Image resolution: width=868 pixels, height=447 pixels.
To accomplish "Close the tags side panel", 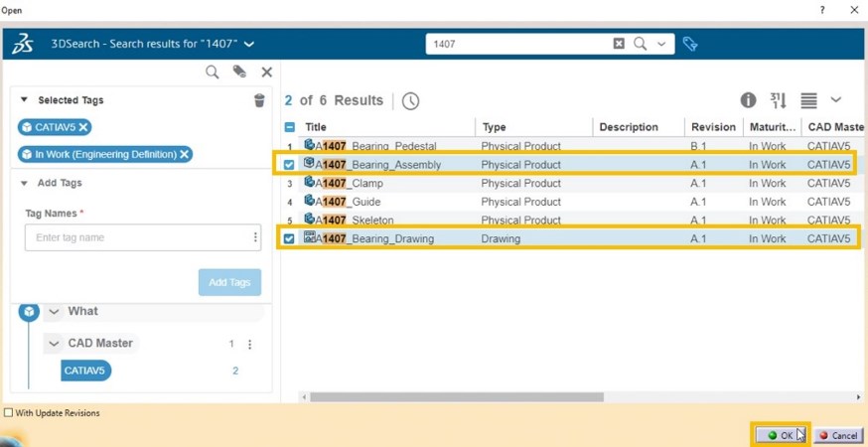I will [x=267, y=72].
